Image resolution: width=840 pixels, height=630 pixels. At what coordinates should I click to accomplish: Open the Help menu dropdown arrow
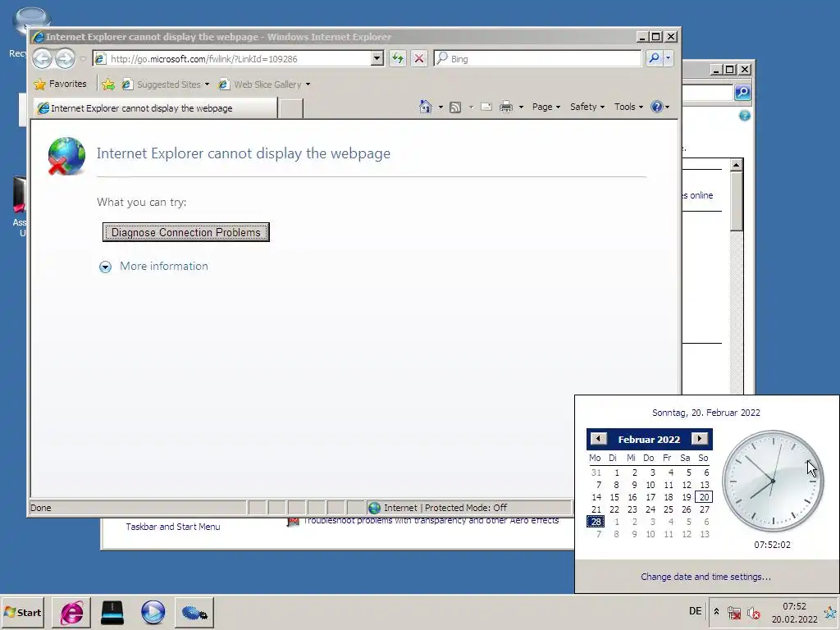(x=667, y=107)
